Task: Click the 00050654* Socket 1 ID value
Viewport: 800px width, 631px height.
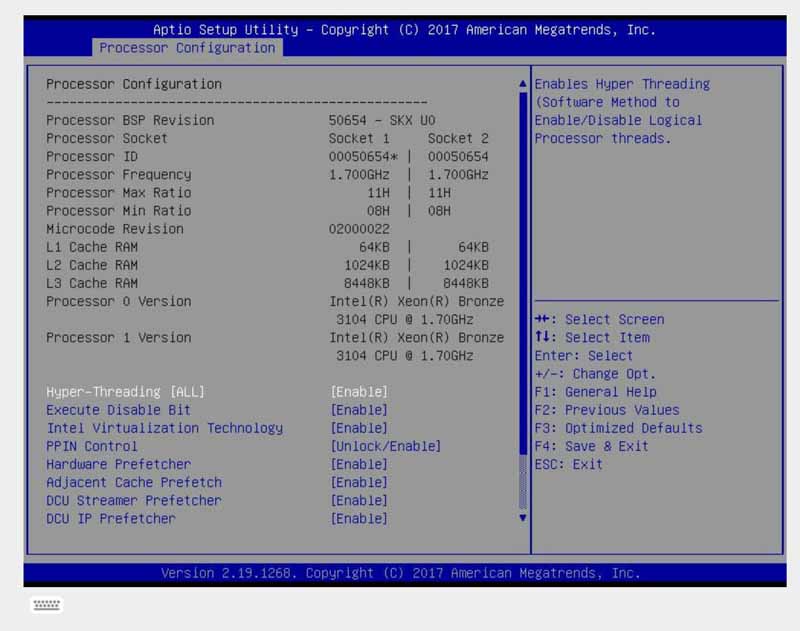Action: click(363, 157)
